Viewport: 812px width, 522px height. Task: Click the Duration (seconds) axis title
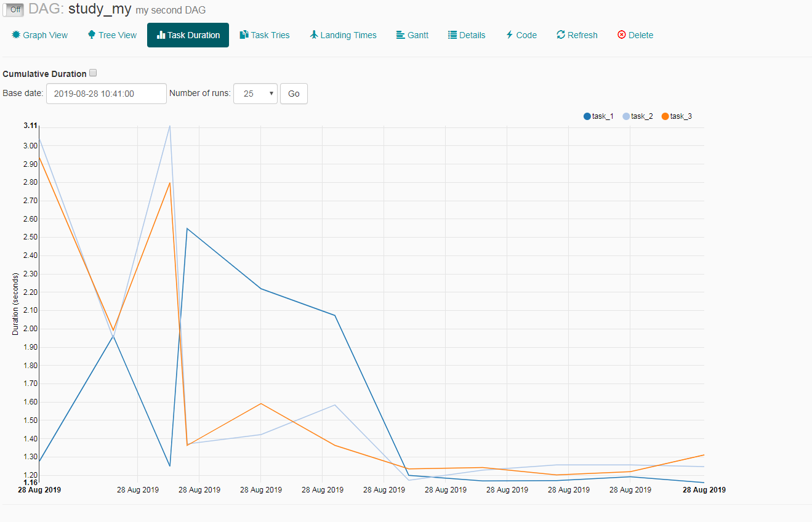pos(15,303)
